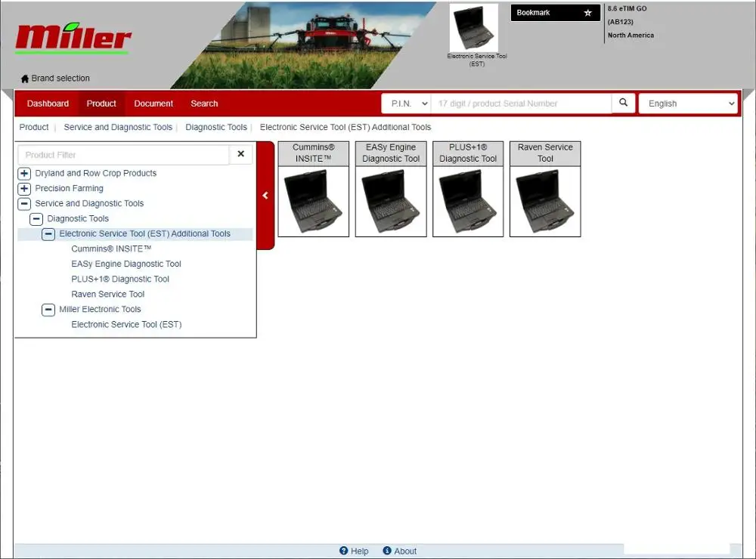The width and height of the screenshot is (756, 559).
Task: Click the About info icon
Action: [386, 551]
